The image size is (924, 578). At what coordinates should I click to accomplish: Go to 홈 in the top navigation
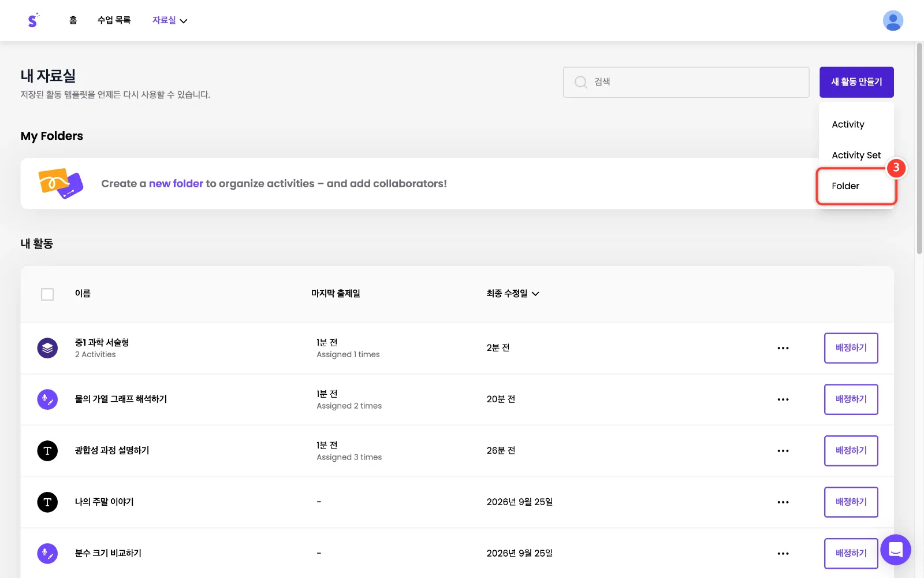click(x=73, y=20)
